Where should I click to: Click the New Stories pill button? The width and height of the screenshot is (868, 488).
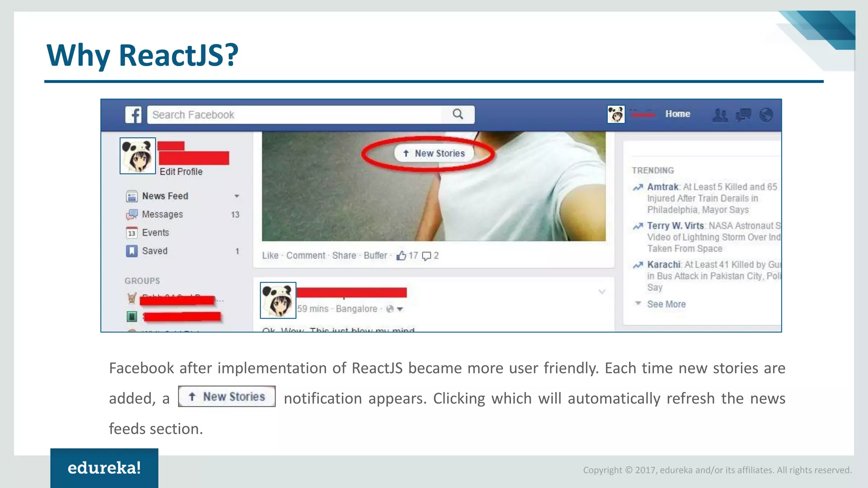(x=433, y=153)
